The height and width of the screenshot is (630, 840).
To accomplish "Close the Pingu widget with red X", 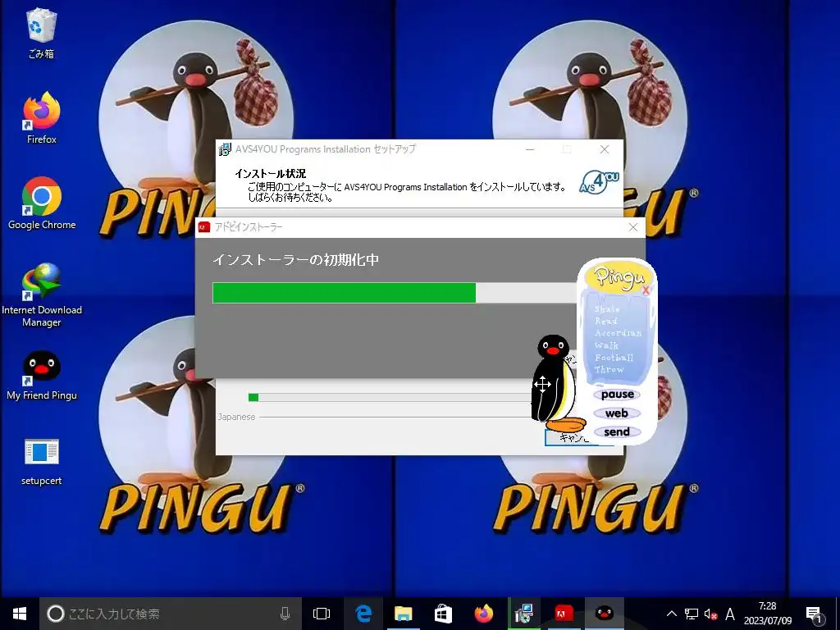I will point(646,291).
